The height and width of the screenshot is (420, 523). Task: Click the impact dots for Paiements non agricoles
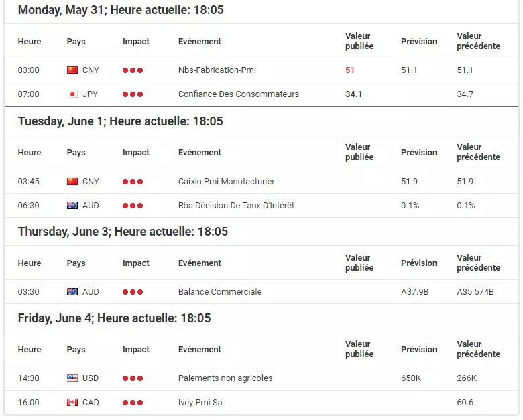pos(133,378)
